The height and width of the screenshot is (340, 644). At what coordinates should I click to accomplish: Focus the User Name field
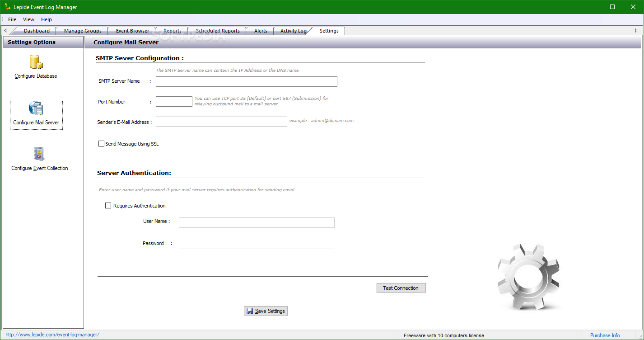pyautogui.click(x=257, y=222)
